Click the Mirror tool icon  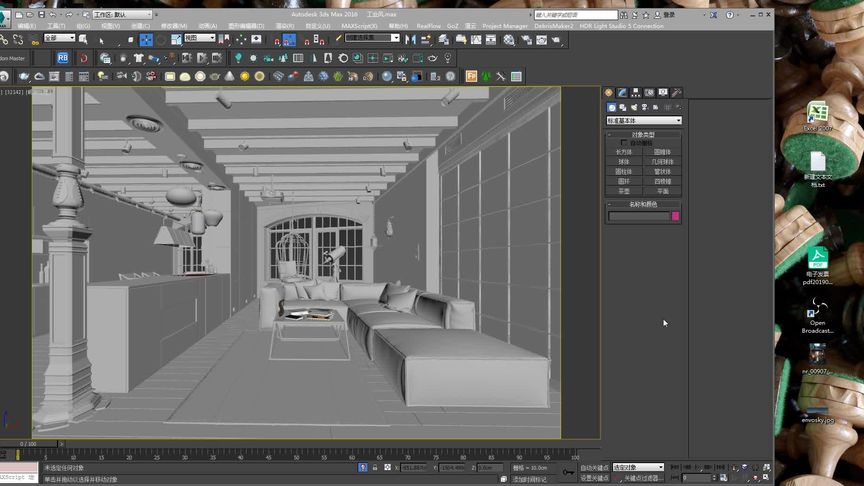point(411,39)
